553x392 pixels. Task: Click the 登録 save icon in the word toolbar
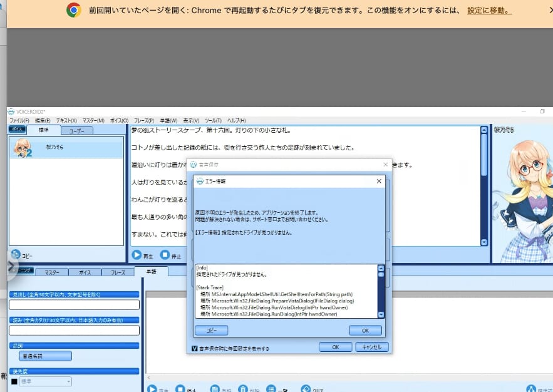215,389
